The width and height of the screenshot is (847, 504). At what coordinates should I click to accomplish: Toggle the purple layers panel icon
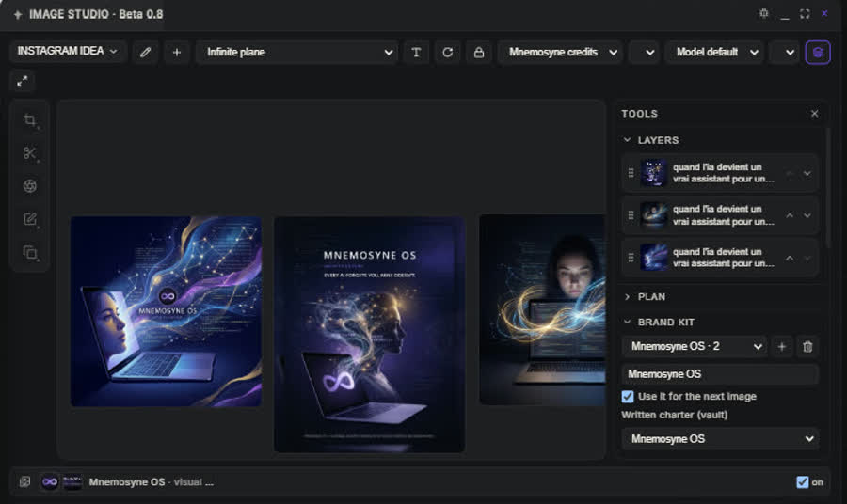point(818,53)
